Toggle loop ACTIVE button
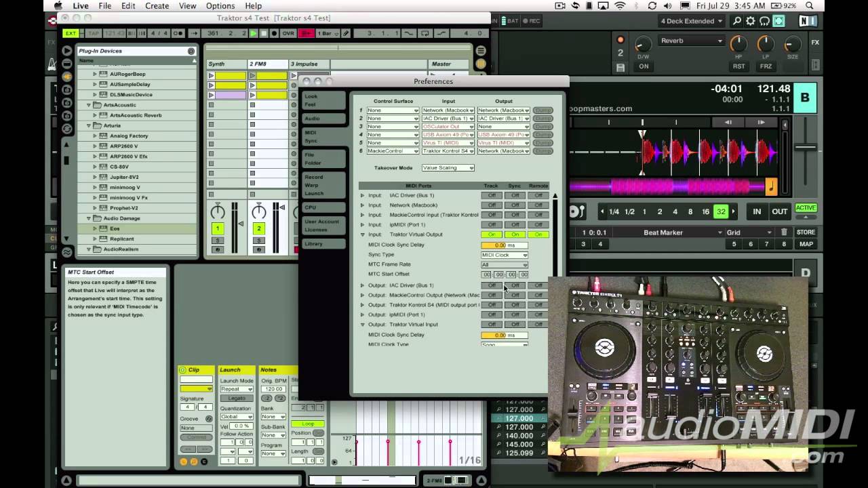This screenshot has height=488, width=868. point(806,208)
